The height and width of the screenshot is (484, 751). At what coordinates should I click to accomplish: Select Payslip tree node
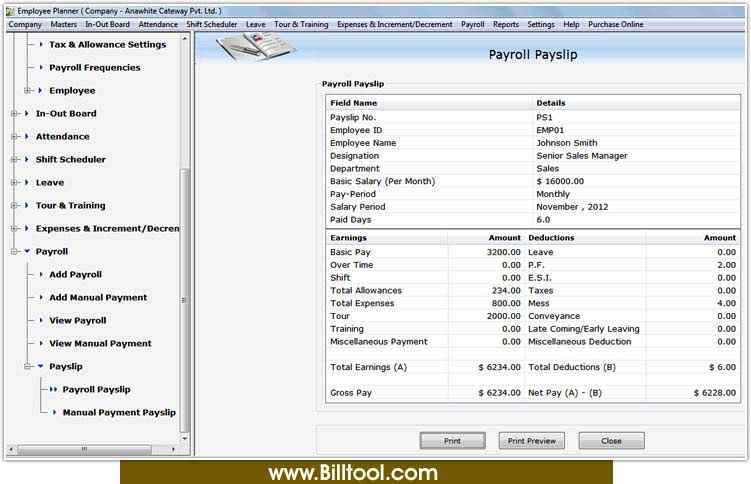66,366
